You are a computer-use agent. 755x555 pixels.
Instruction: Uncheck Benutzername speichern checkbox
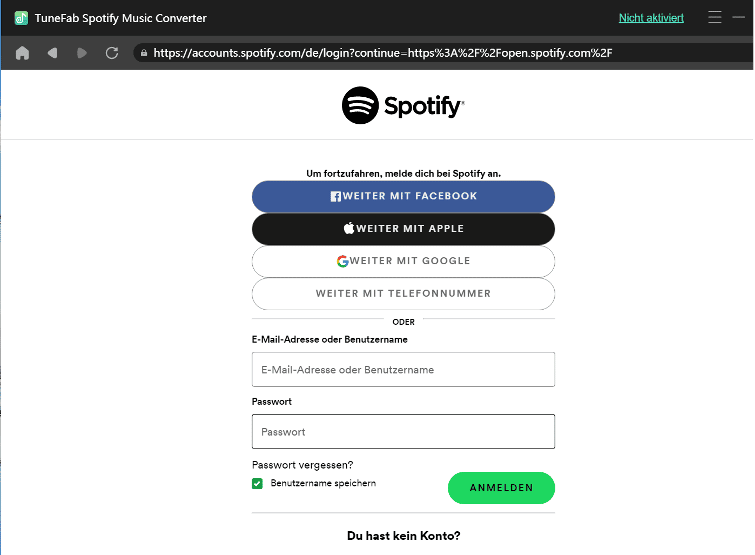(x=257, y=483)
